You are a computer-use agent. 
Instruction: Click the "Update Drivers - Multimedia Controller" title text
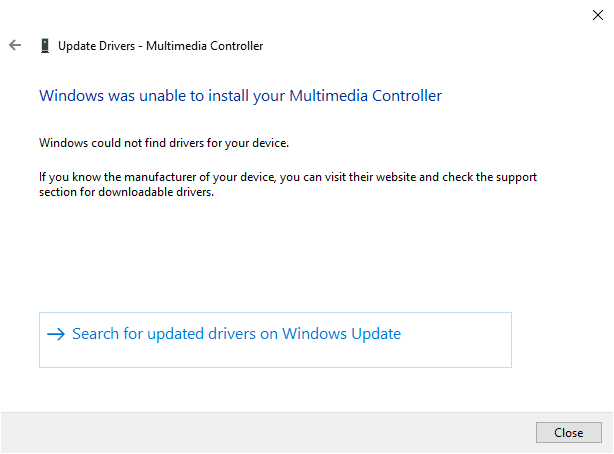(160, 45)
